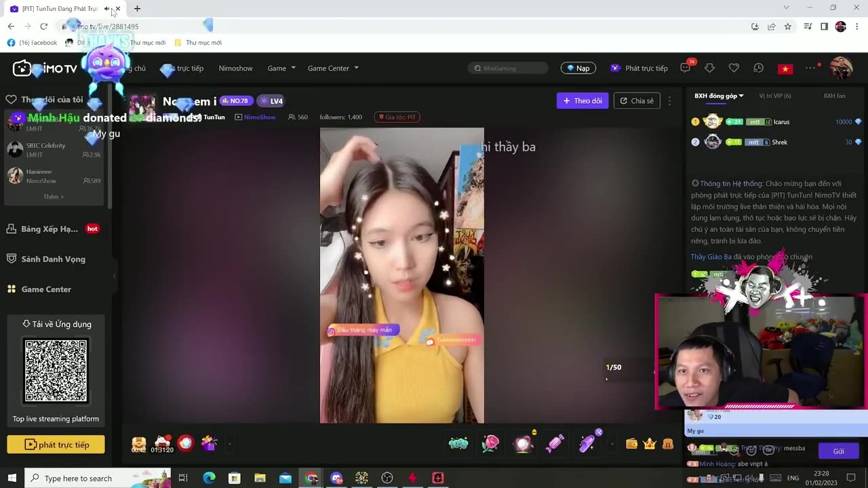
Task: Open watch history clock icon
Action: (x=758, y=68)
